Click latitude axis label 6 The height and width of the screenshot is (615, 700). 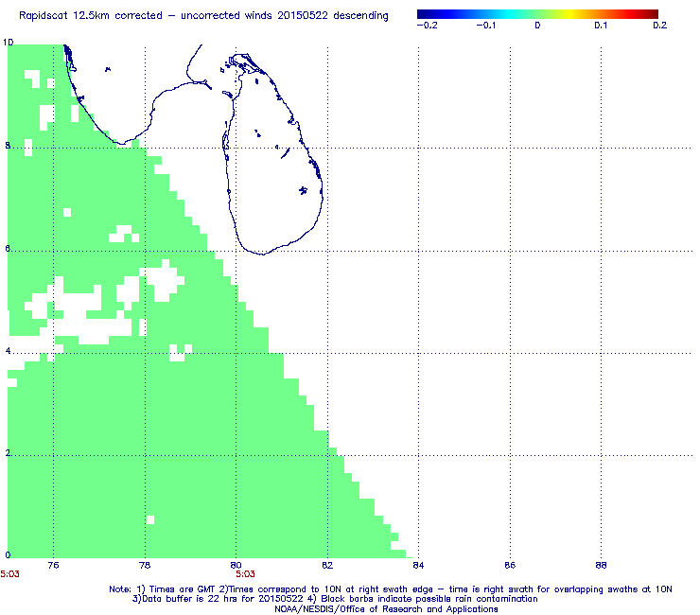(8, 248)
